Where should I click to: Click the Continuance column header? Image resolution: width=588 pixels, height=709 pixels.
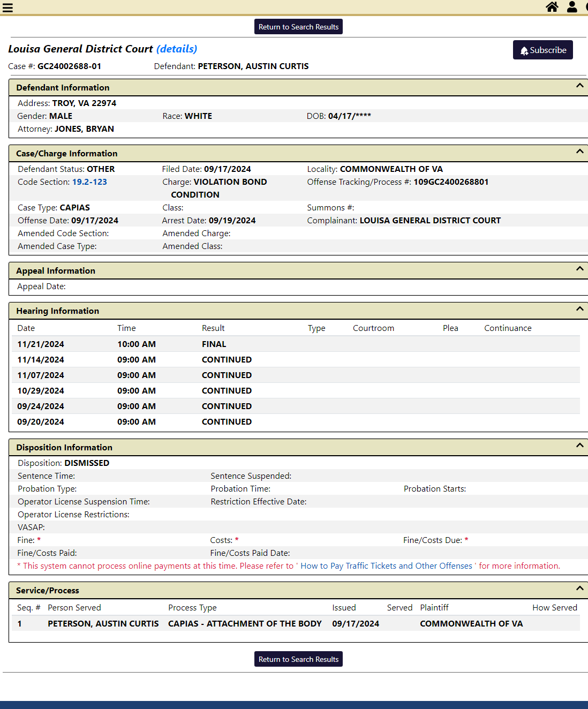pyautogui.click(x=508, y=328)
